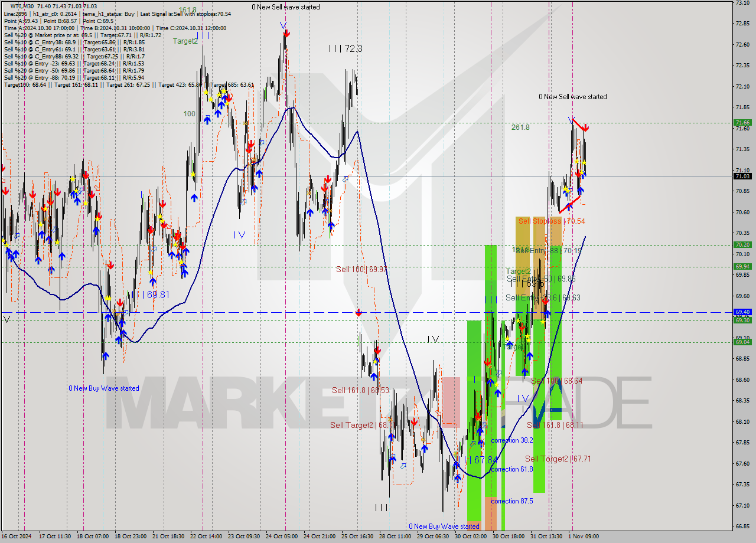Click the '31 Oct 13:30' time label

546,537
